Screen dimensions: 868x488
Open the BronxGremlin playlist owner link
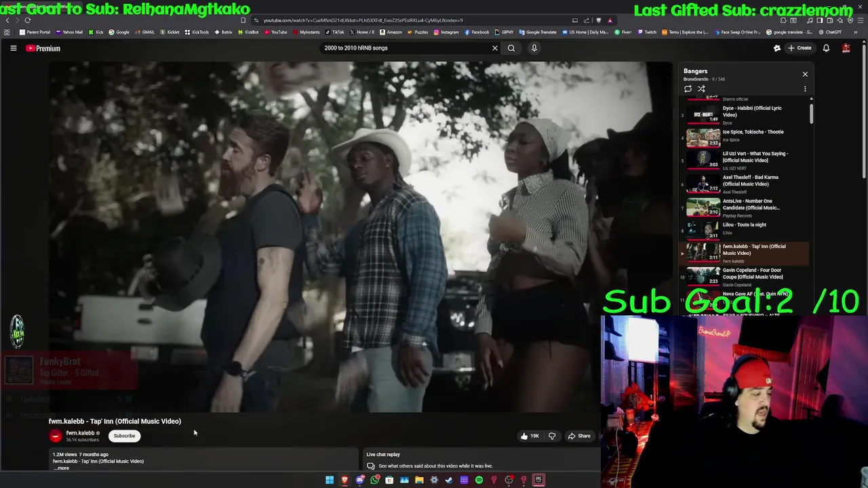coord(696,79)
